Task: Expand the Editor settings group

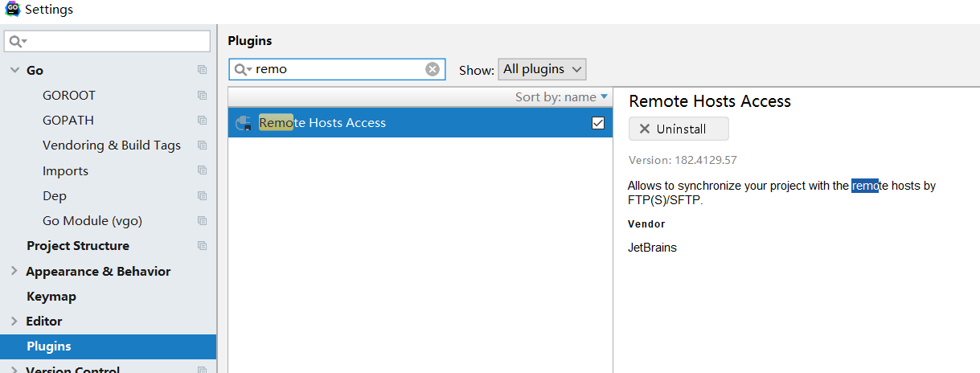Action: tap(14, 322)
